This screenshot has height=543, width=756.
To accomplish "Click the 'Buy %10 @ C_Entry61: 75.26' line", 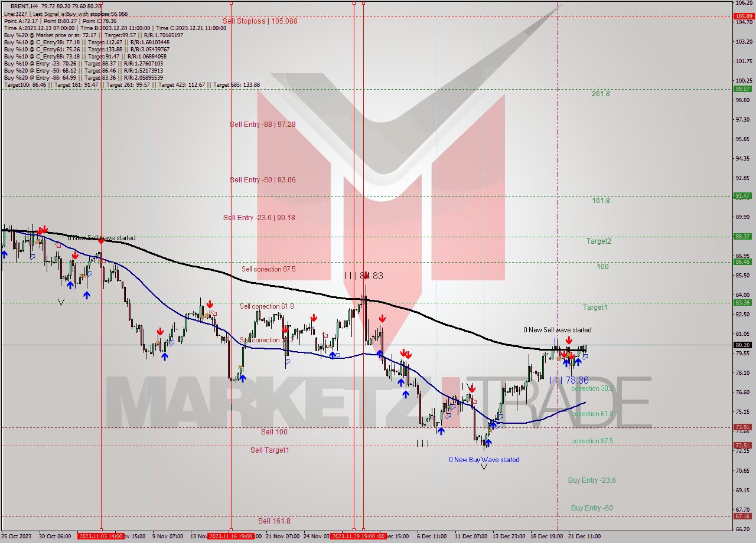I will tap(86, 49).
